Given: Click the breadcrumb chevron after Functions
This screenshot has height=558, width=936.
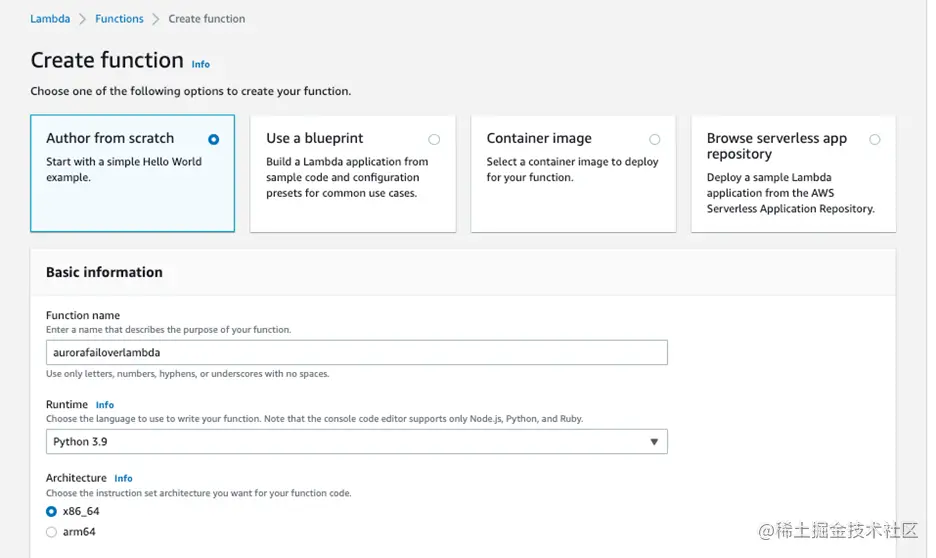Looking at the screenshot, I should [156, 19].
